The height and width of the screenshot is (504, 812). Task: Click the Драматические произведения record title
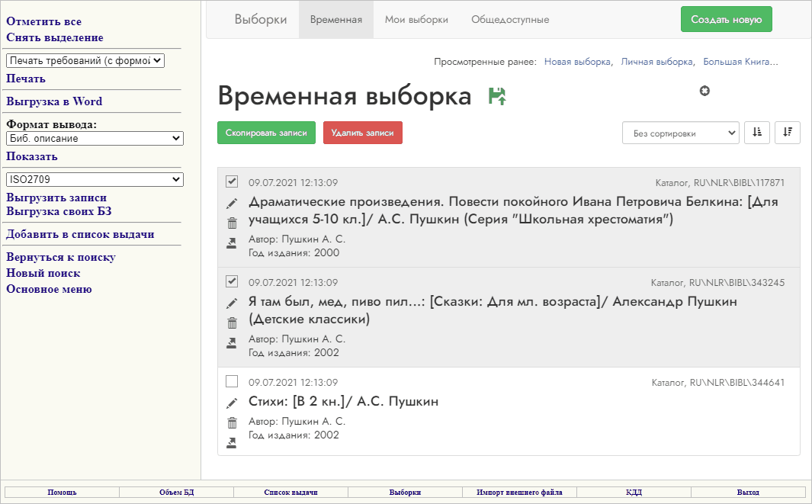(513, 210)
